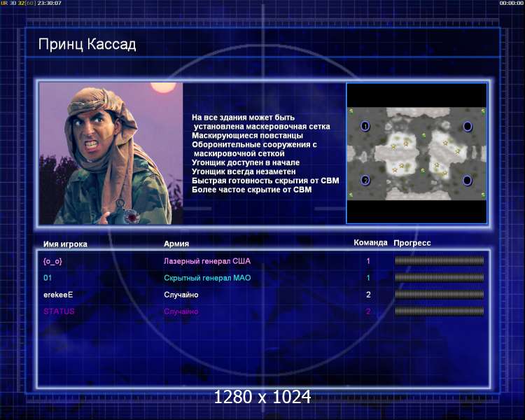Click line 'Оборонительные сооружения с'

[254, 145]
